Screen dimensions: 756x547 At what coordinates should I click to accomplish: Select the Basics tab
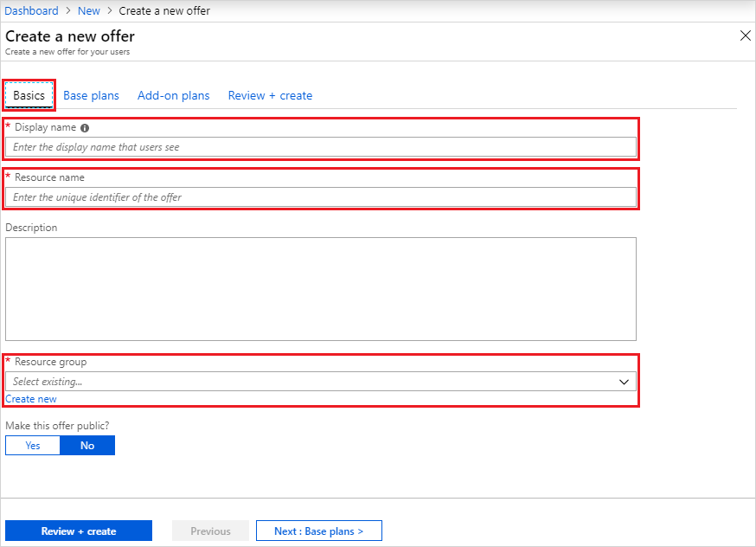(29, 95)
